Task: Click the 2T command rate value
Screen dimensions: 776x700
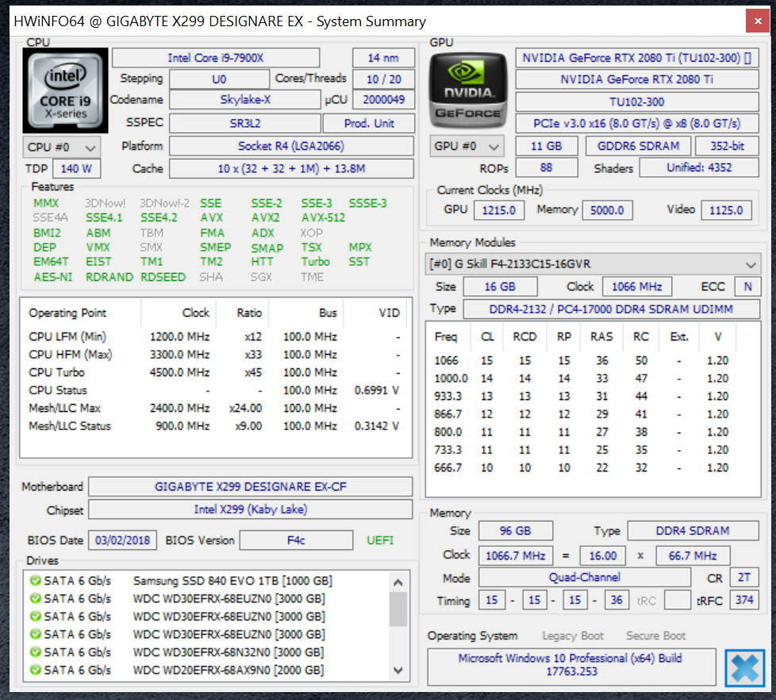Action: click(744, 577)
